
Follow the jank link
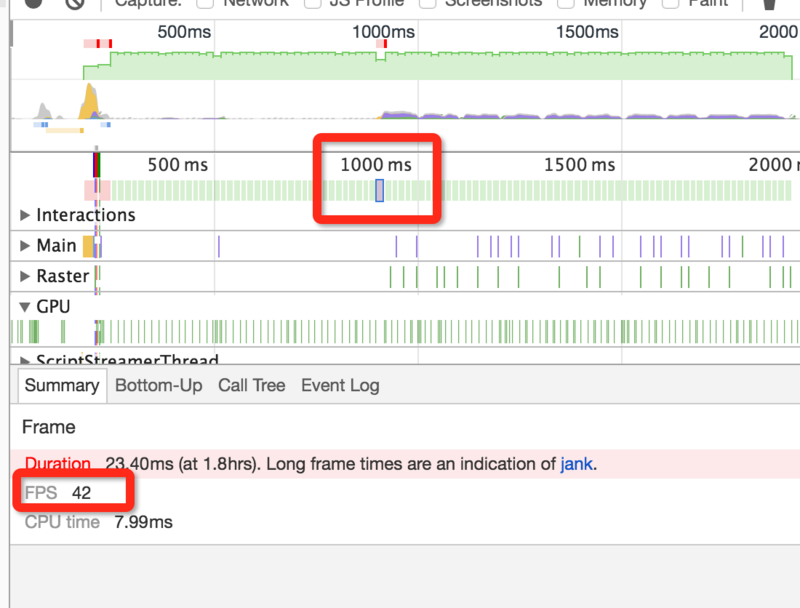pos(577,464)
